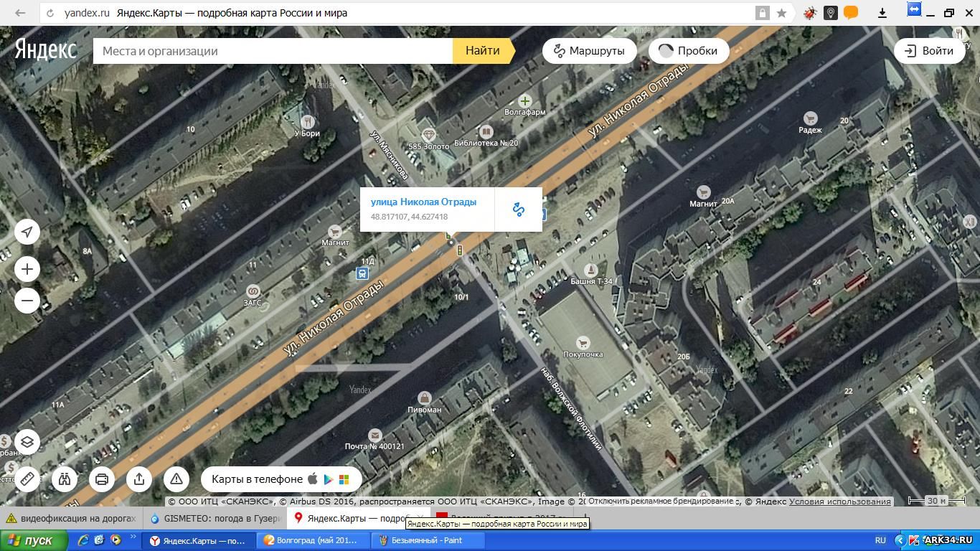
Task: Open the Apple app store icon
Action: coord(313,479)
